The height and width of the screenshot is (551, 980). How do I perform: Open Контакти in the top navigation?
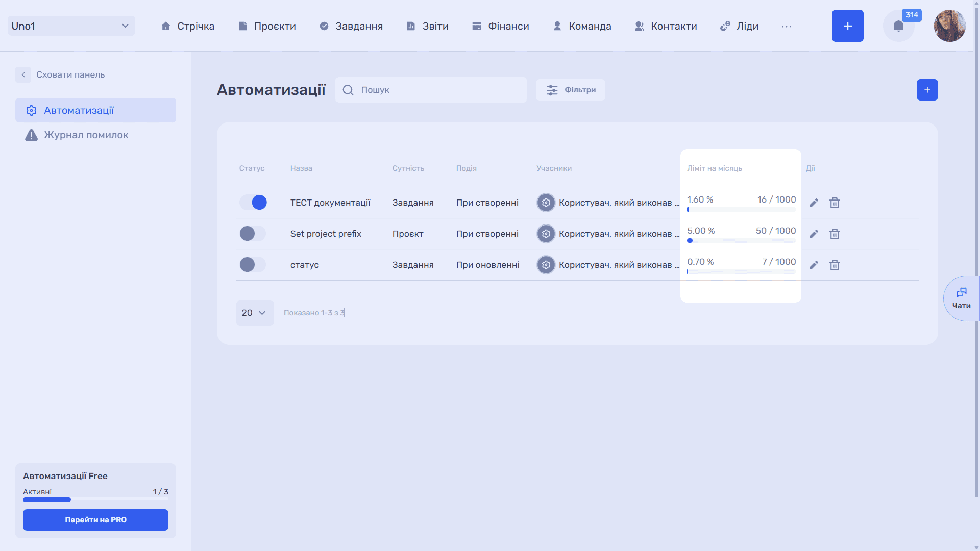pos(665,26)
